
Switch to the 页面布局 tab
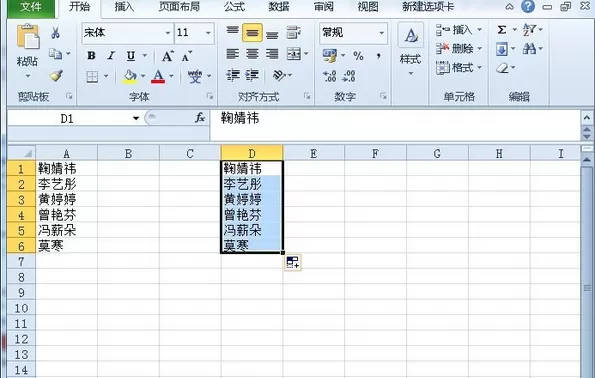pos(179,7)
